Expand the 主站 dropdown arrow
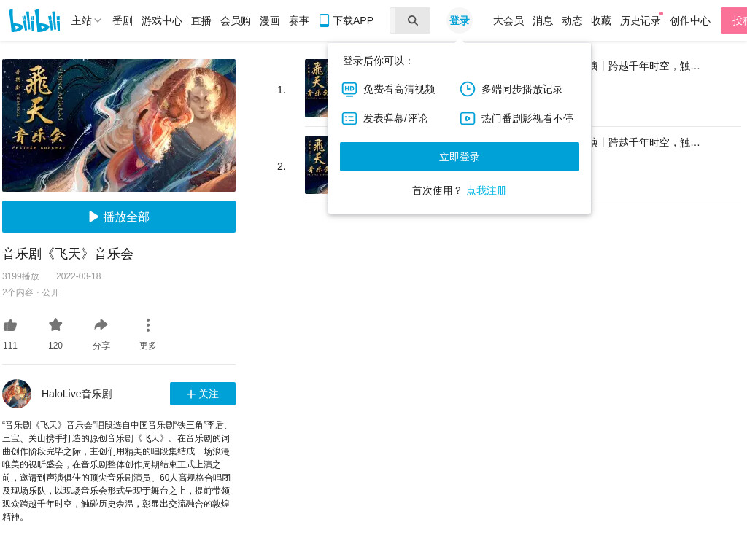The height and width of the screenshot is (560, 747). pos(98,20)
